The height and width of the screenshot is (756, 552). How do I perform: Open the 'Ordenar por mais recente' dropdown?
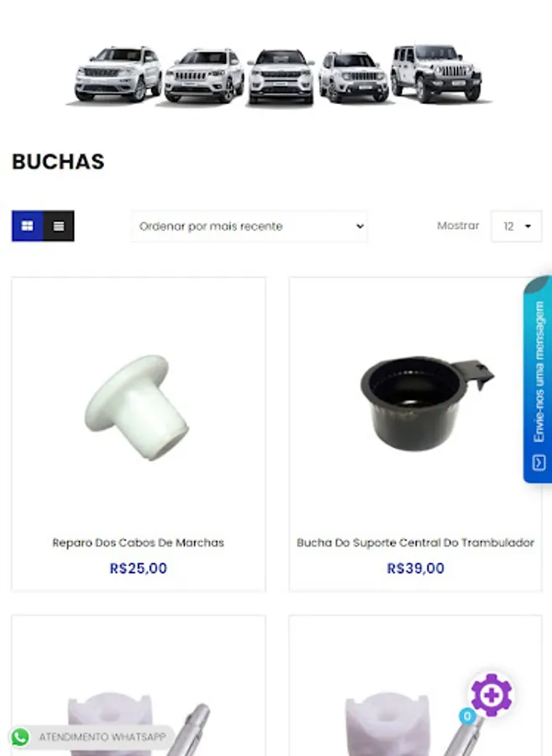[x=250, y=226]
